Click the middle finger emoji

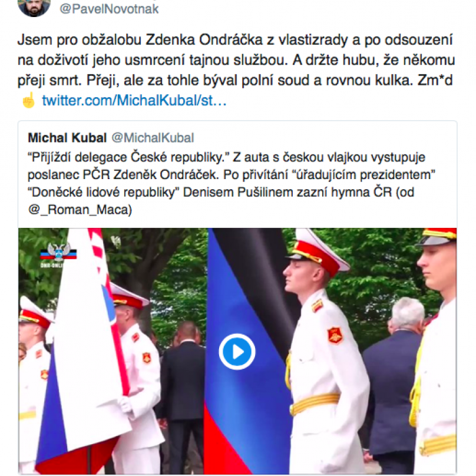coord(28,101)
